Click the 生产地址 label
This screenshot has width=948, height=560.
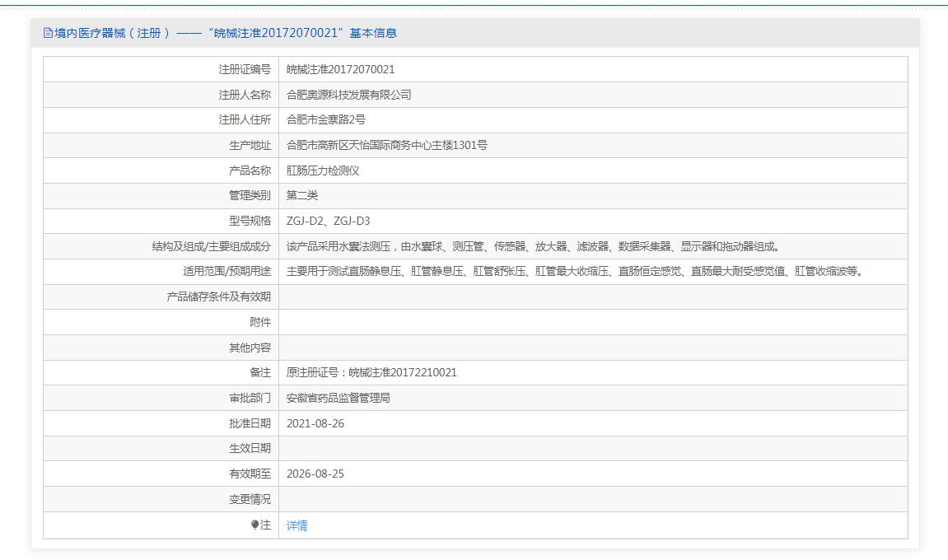pyautogui.click(x=250, y=145)
